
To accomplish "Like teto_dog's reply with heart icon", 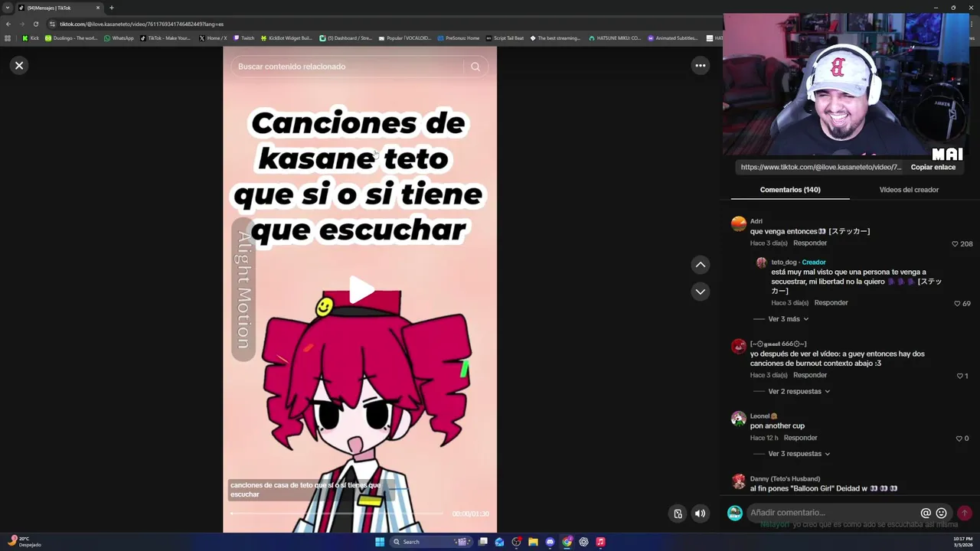I will pyautogui.click(x=957, y=304).
